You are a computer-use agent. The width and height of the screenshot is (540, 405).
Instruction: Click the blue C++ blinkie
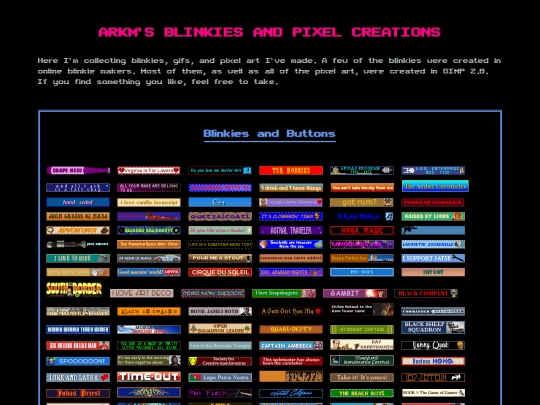click(x=220, y=202)
